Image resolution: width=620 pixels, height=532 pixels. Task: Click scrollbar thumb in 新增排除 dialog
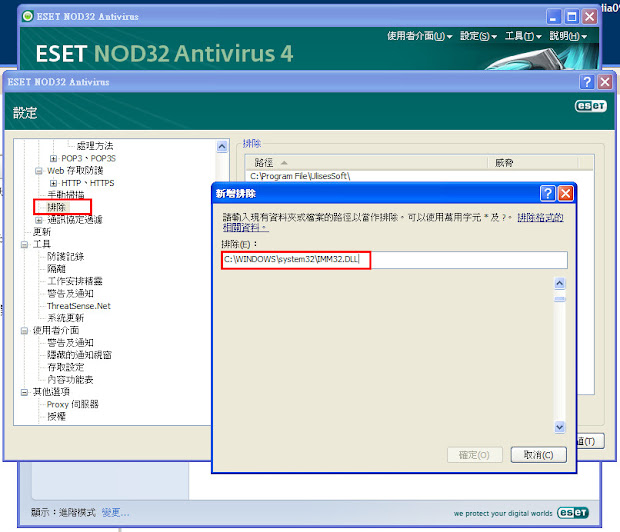(x=560, y=299)
